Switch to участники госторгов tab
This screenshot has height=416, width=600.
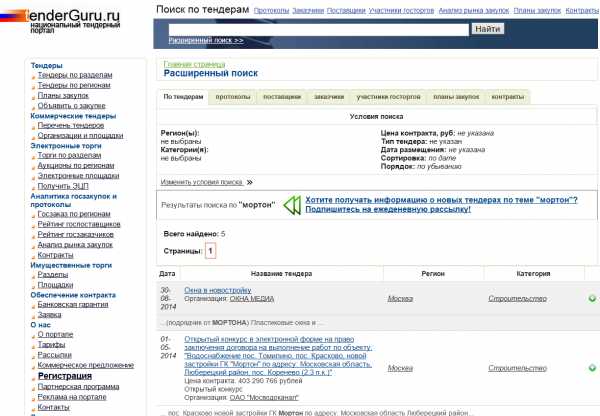coord(388,97)
